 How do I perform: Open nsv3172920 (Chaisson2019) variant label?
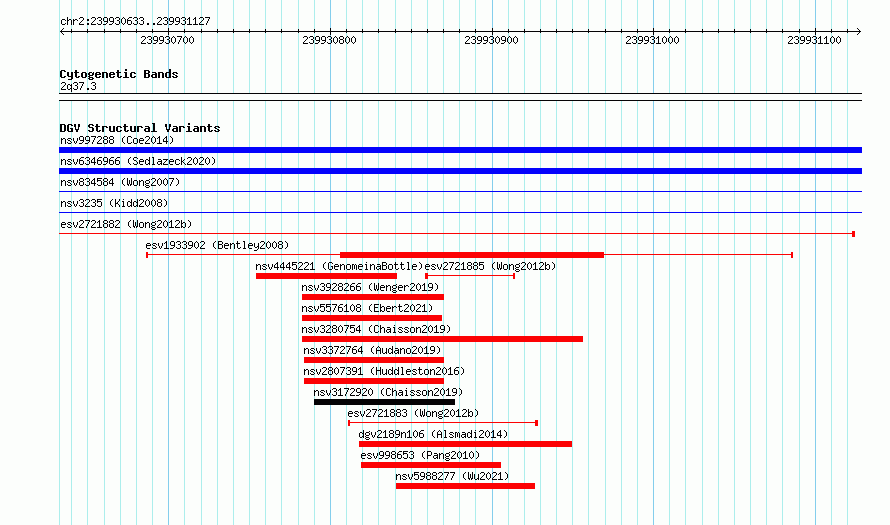(x=388, y=392)
